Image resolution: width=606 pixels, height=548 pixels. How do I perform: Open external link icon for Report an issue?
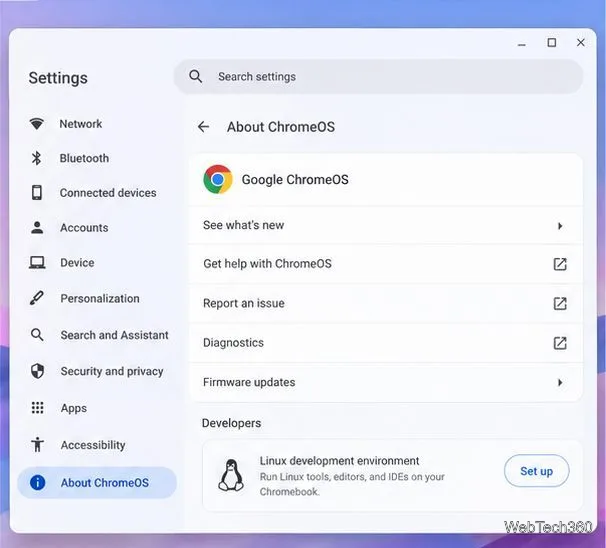560,303
